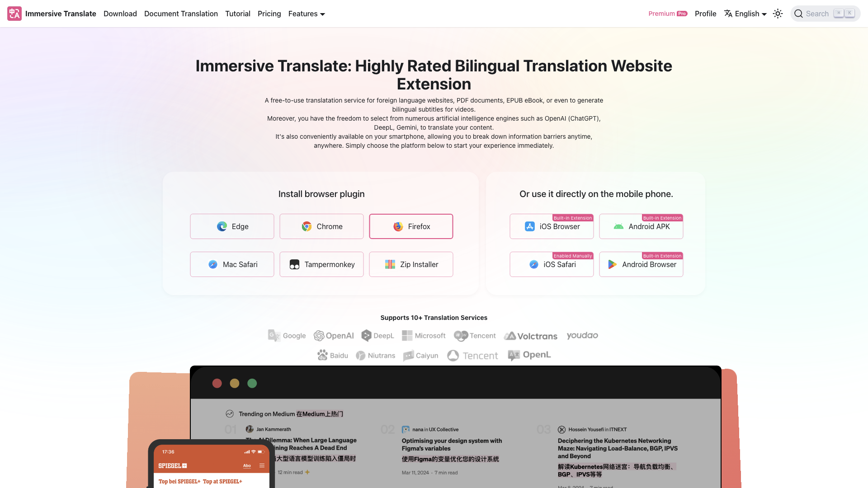Image resolution: width=868 pixels, height=488 pixels.
Task: Toggle the language selector dropdown
Action: click(746, 13)
